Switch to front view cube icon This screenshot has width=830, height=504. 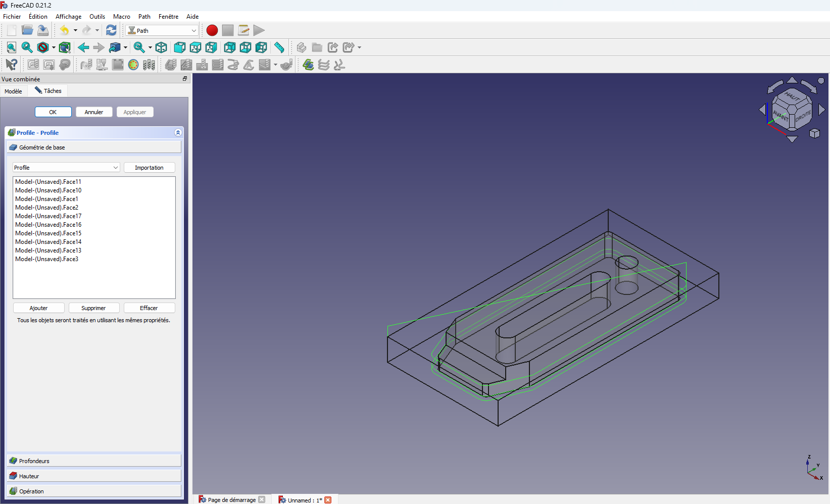coord(179,47)
